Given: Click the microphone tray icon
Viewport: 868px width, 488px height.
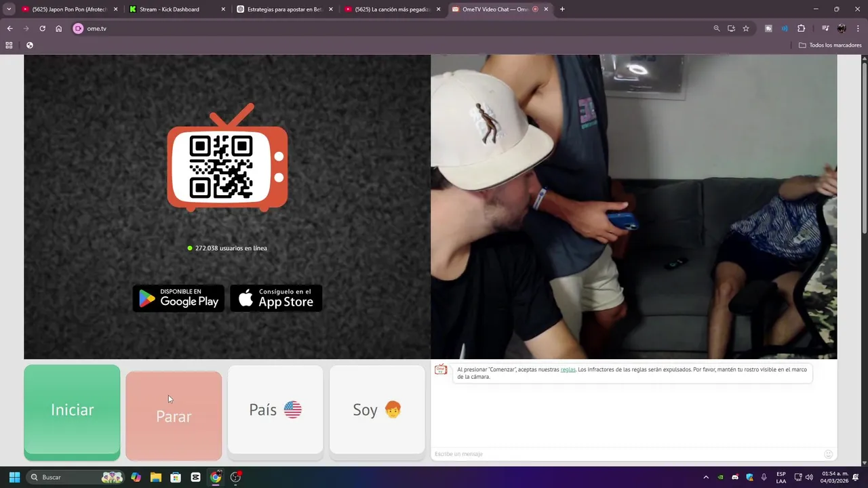Looking at the screenshot, I should [764, 477].
